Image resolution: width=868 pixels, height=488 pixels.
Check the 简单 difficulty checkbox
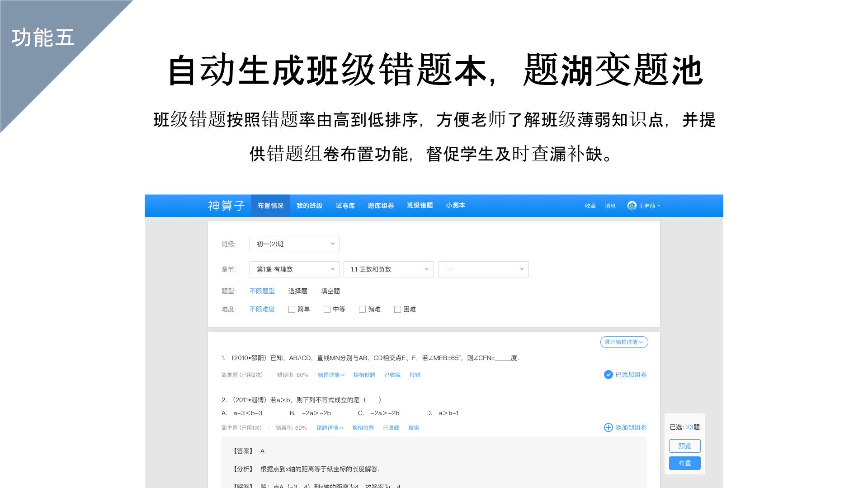coord(292,310)
